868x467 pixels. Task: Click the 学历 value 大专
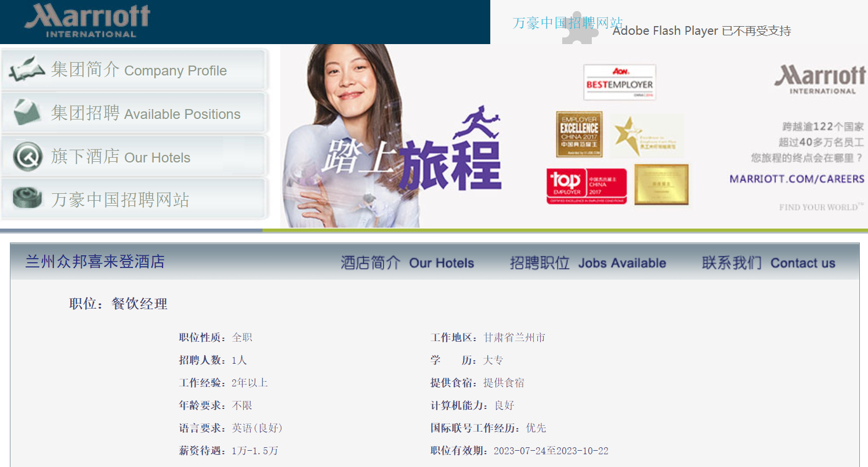[x=494, y=360]
